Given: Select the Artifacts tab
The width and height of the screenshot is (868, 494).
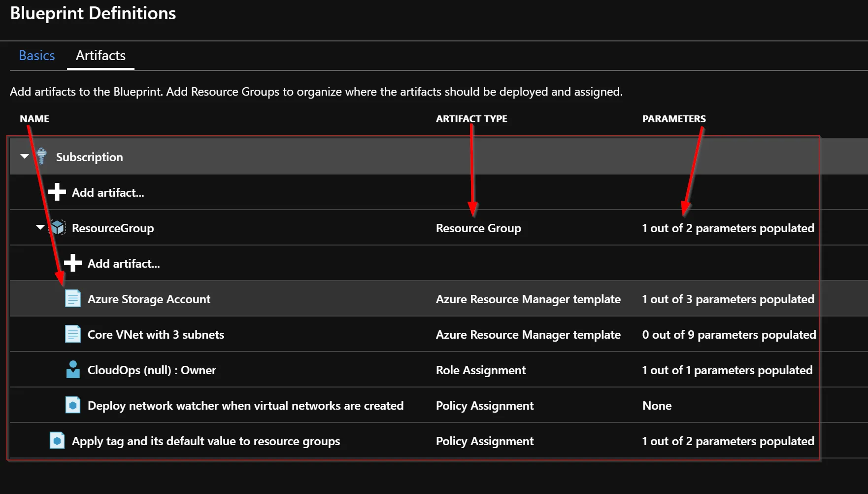Looking at the screenshot, I should pyautogui.click(x=100, y=55).
